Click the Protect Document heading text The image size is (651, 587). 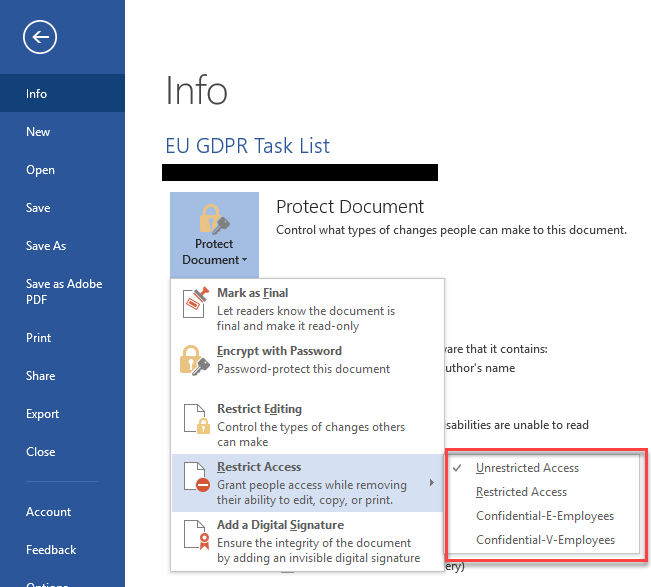350,207
